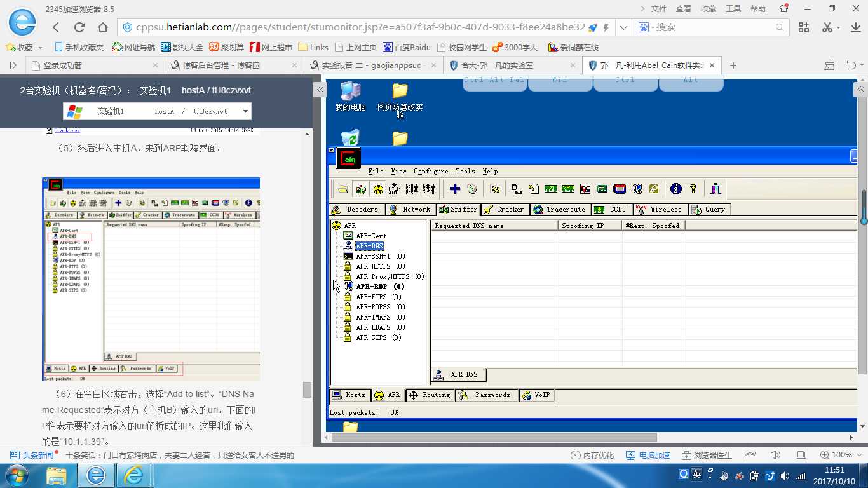868x488 pixels.
Task: Toggle the Start/Stop Sniffer toolbar icon
Action: [x=361, y=189]
